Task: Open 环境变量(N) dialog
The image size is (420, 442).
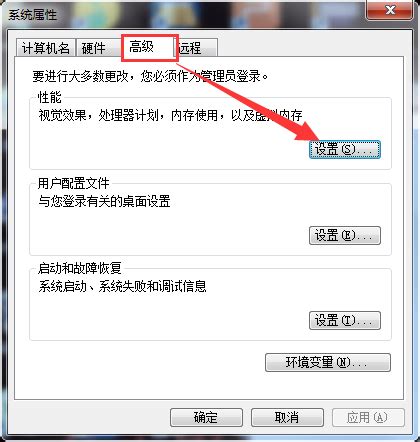Action: (328, 362)
